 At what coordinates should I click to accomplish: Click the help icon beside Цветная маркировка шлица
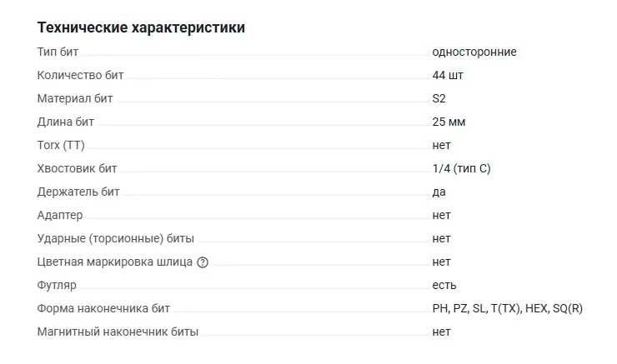coord(203,262)
